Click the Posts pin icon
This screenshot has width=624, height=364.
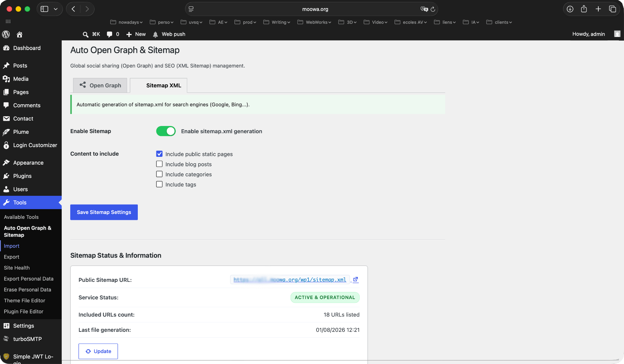(x=6, y=66)
